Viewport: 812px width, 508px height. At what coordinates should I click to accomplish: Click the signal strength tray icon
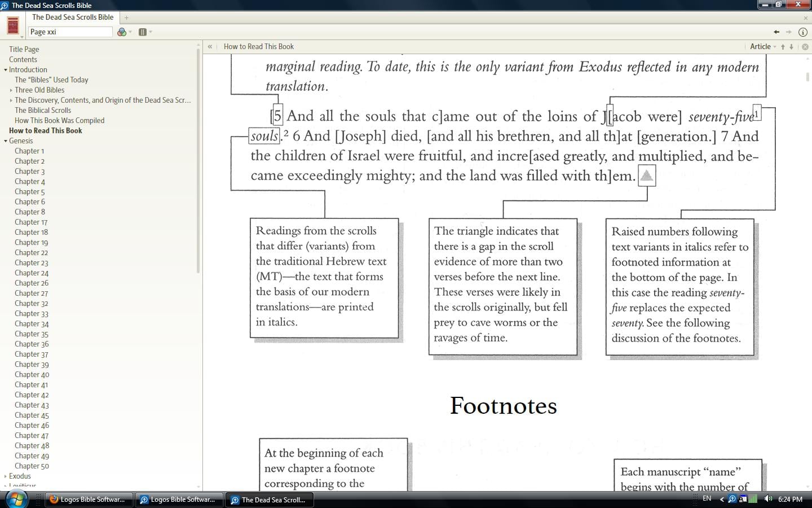[x=753, y=499]
